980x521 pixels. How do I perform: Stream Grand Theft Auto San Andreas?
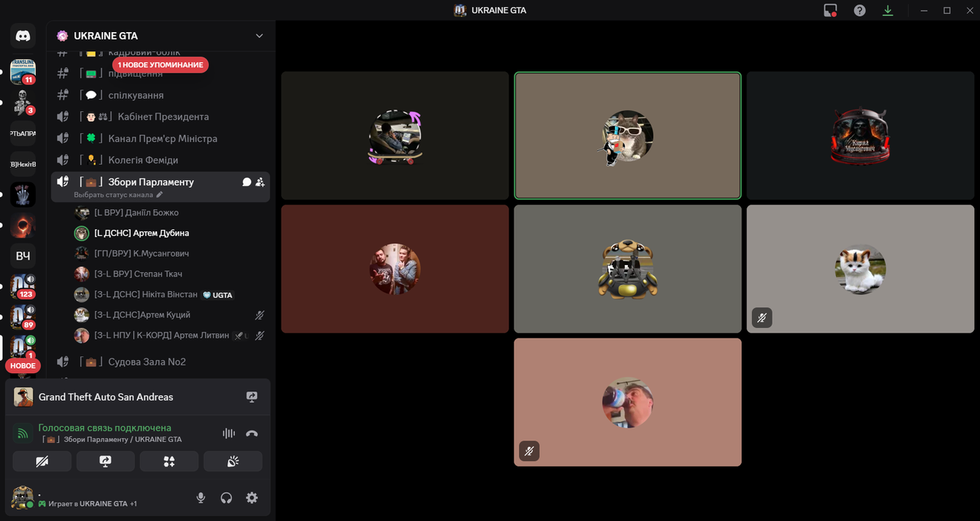(x=252, y=397)
